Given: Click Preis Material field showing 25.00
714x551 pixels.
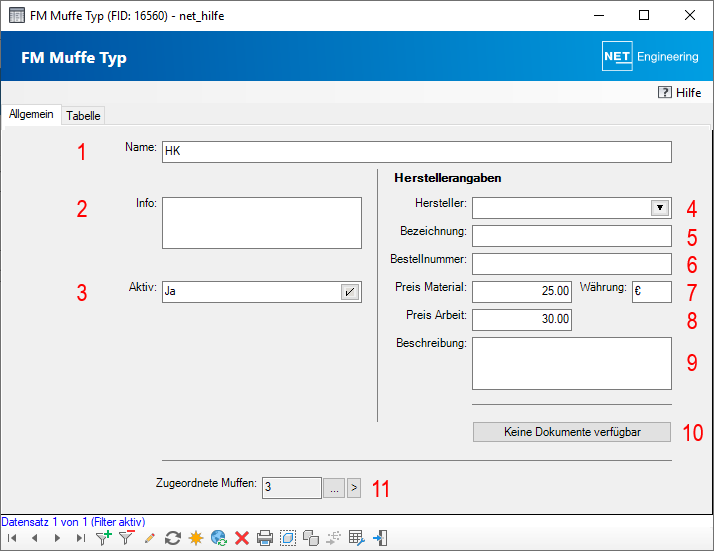Looking at the screenshot, I should [522, 292].
